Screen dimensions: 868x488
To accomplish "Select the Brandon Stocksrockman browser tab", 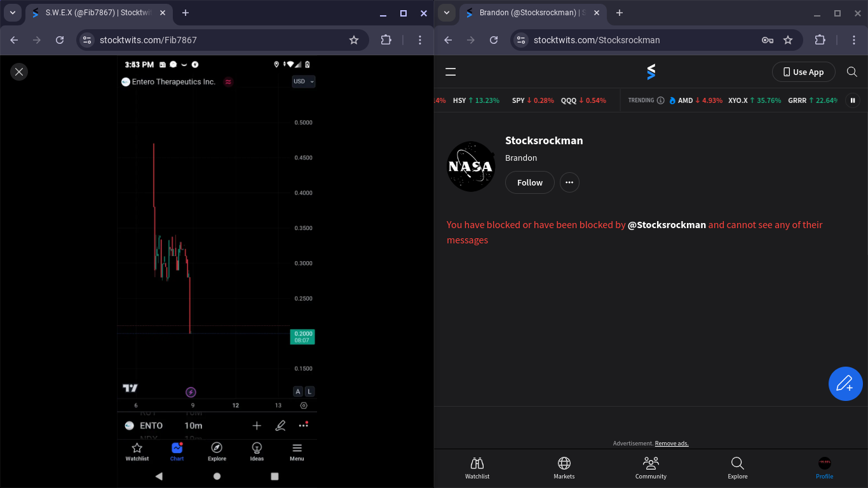I will click(x=532, y=13).
